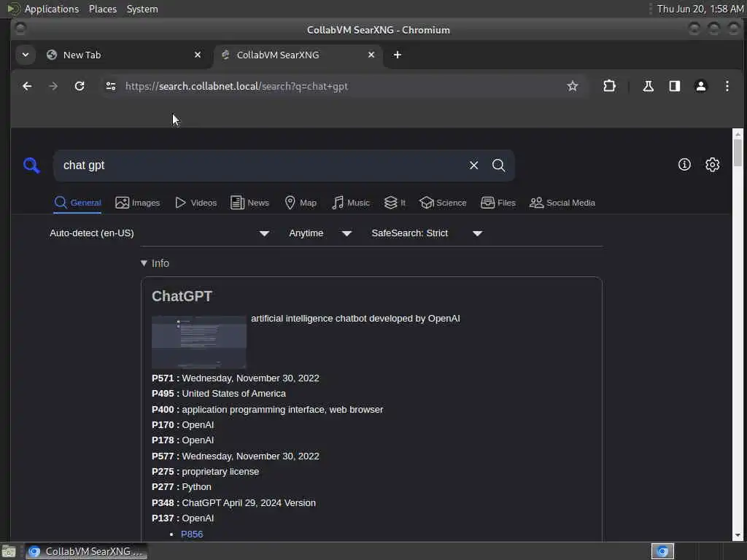Click the P275 proprietary license row

[x=205, y=472]
